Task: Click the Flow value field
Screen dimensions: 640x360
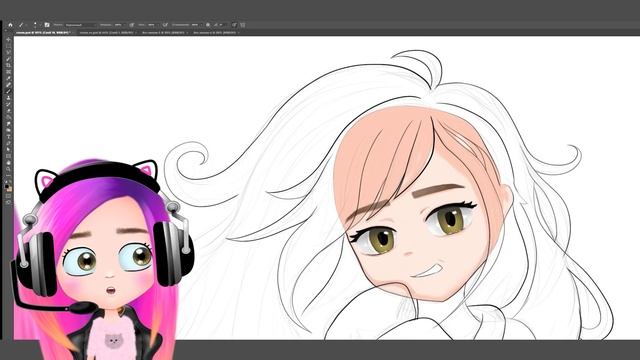Action: click(151, 25)
